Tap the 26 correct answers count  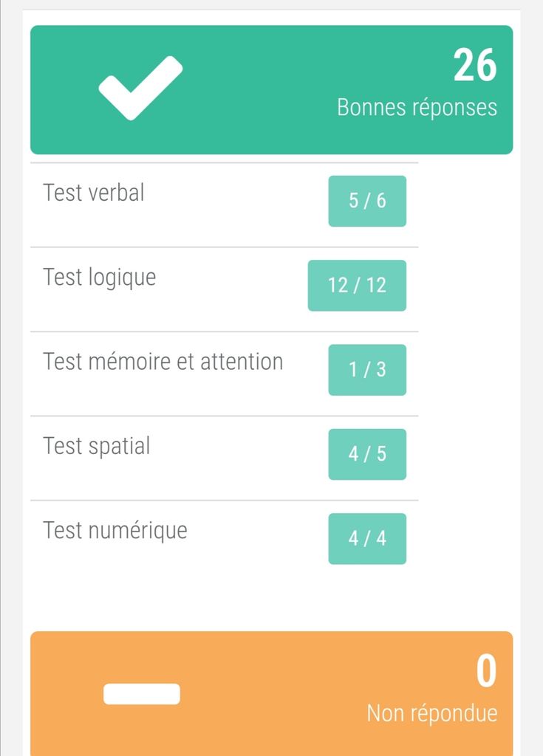(x=474, y=66)
